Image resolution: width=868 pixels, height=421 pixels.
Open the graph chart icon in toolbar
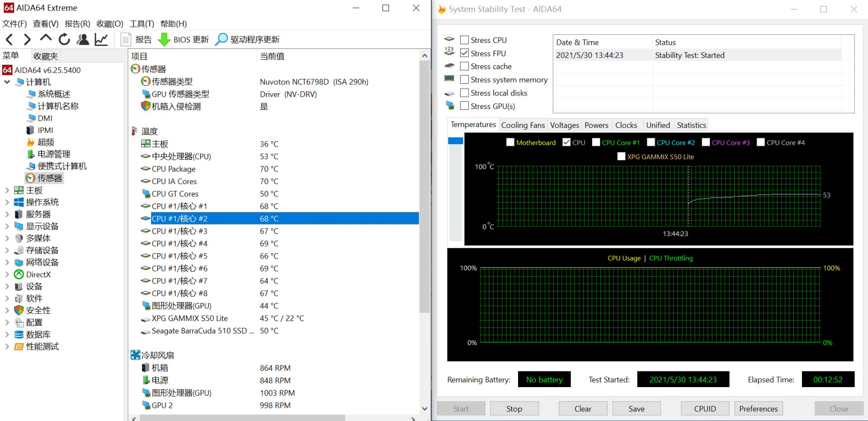[x=101, y=40]
